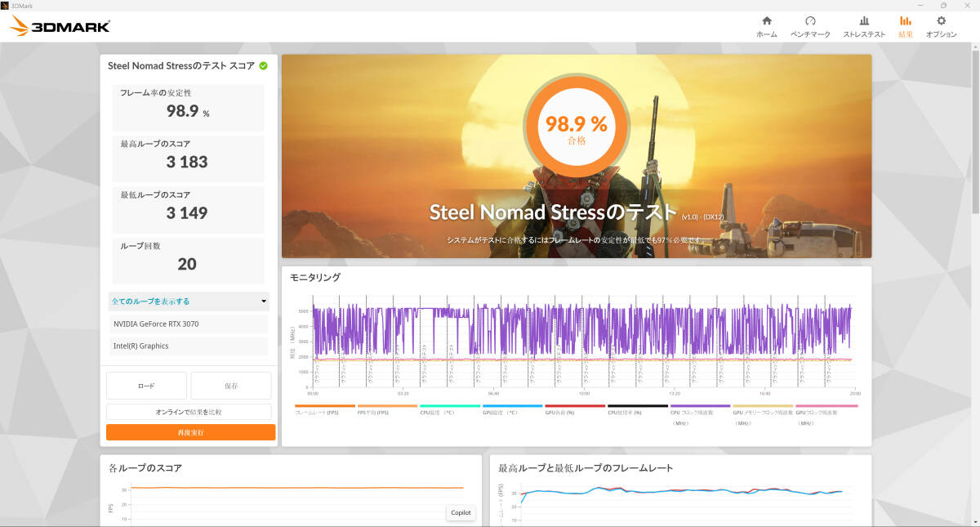Toggle FPS平均 (FPS) legend swatch
This screenshot has width=980, height=527.
[387, 405]
